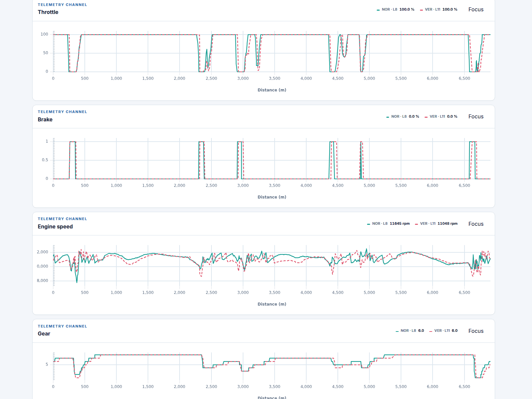The width and height of the screenshot is (532, 399).
Task: Toggle NOR L8 legend in Brake panel
Action: coord(403,117)
